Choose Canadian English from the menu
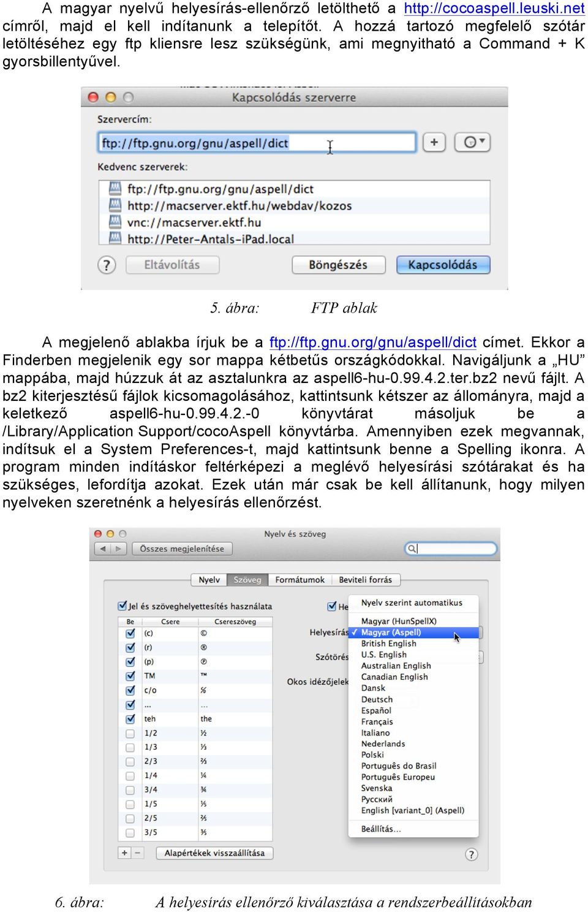 click(x=413, y=677)
